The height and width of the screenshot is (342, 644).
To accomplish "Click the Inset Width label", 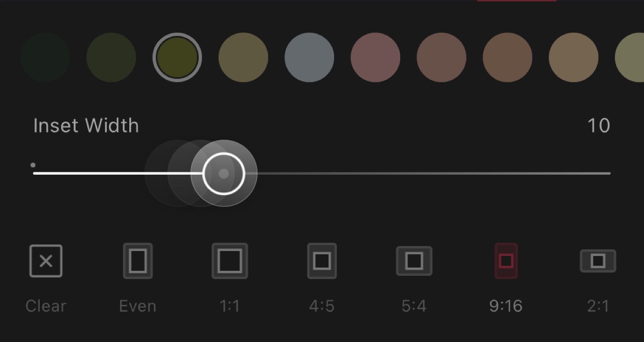I will point(86,125).
